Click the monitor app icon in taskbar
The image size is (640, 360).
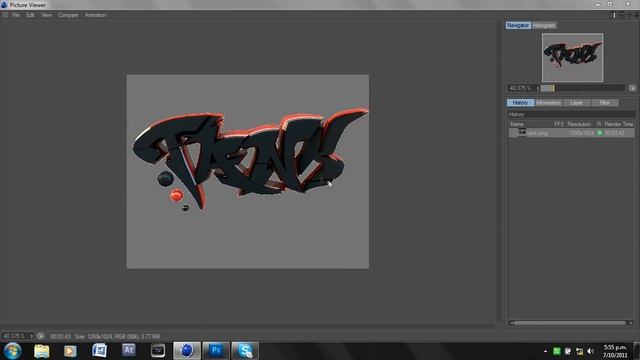tap(158, 351)
